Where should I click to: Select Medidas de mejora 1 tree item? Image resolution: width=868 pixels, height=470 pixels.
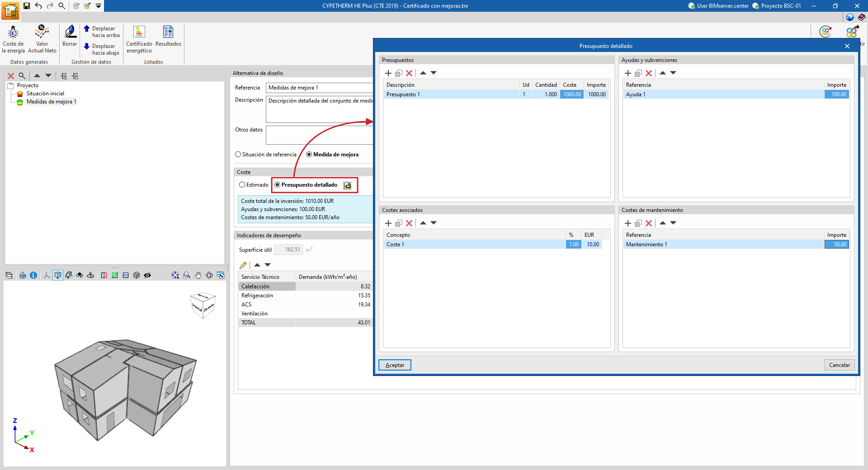tap(51, 102)
